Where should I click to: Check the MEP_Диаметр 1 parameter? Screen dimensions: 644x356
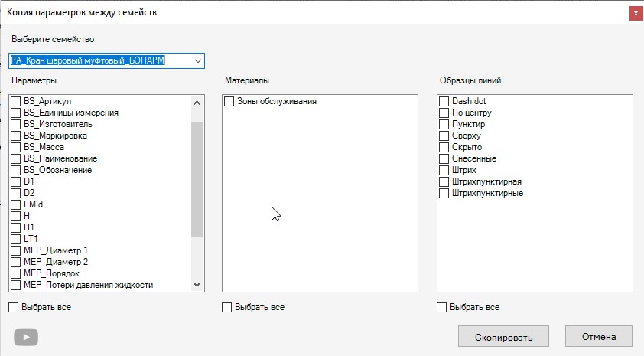16,250
